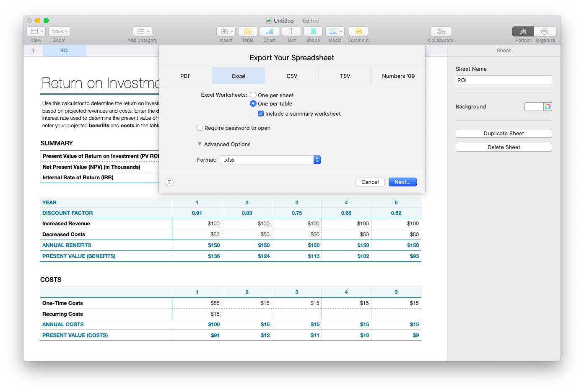The height and width of the screenshot is (392, 584).
Task: Open the Media browser
Action: tap(332, 31)
